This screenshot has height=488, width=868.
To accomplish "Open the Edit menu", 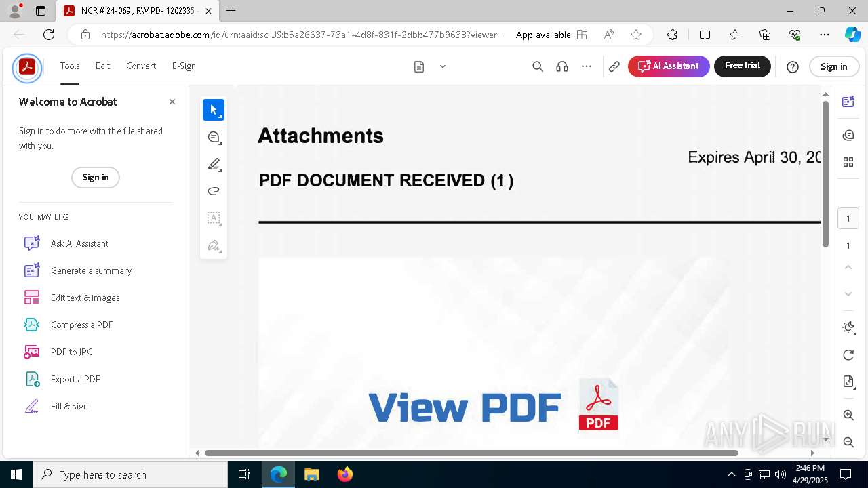I will click(102, 66).
